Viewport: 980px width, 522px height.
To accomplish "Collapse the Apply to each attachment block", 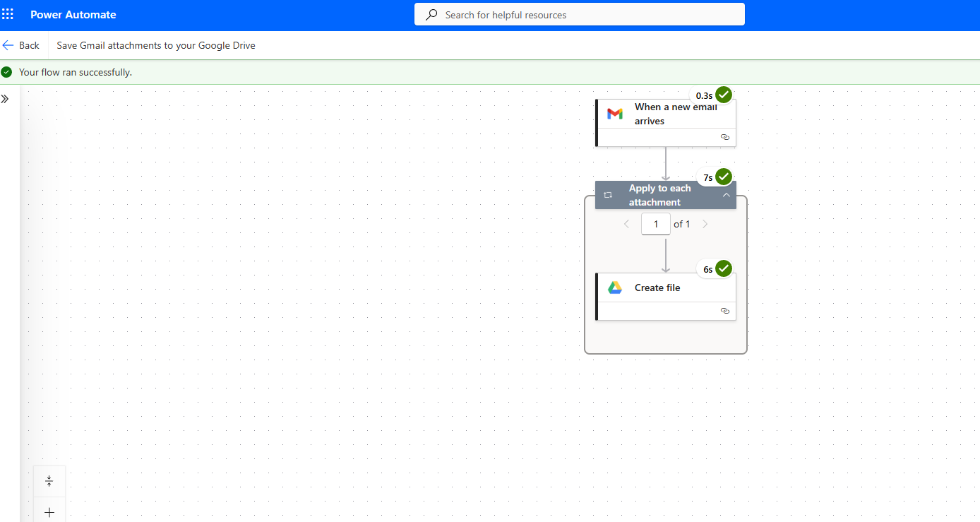I will pos(726,195).
